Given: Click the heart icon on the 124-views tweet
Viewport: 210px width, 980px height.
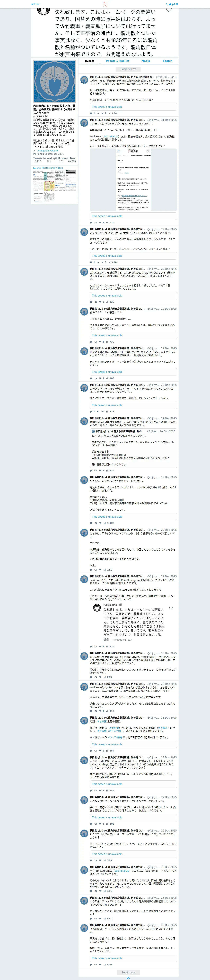Looking at the screenshot, I should tap(100, 646).
